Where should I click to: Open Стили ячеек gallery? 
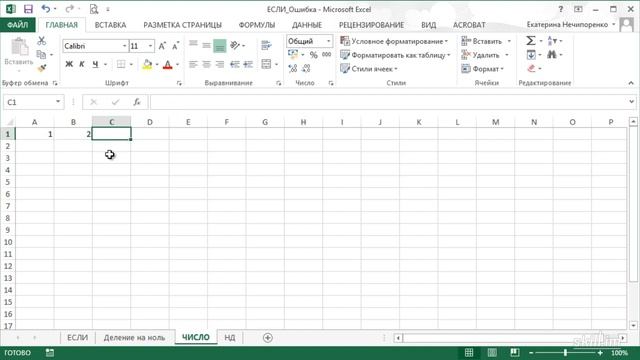[x=369, y=69]
